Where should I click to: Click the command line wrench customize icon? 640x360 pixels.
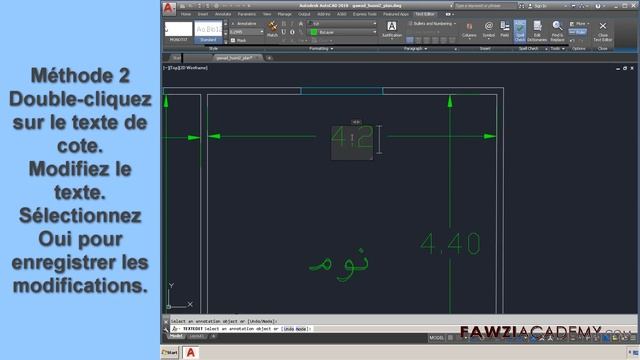pos(166,329)
